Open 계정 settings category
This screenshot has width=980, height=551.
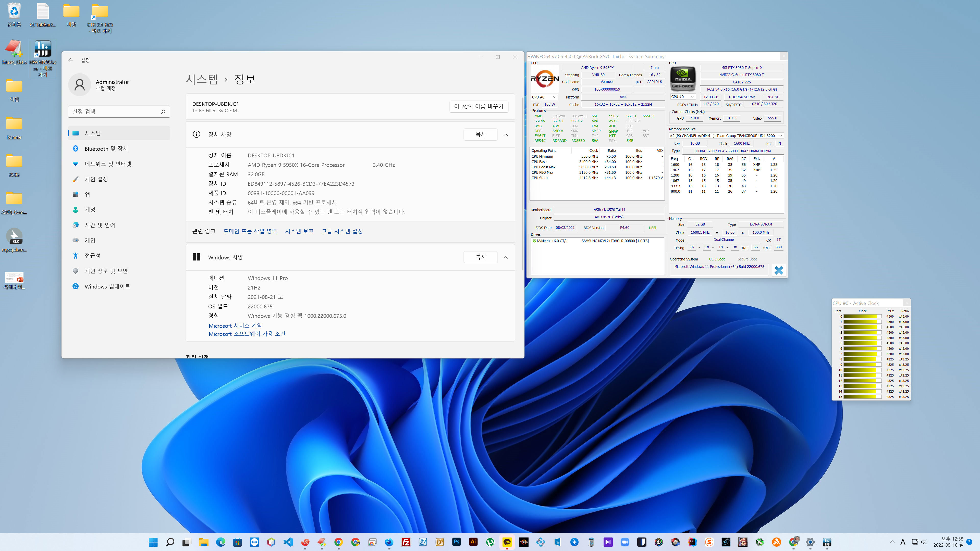coord(119,210)
